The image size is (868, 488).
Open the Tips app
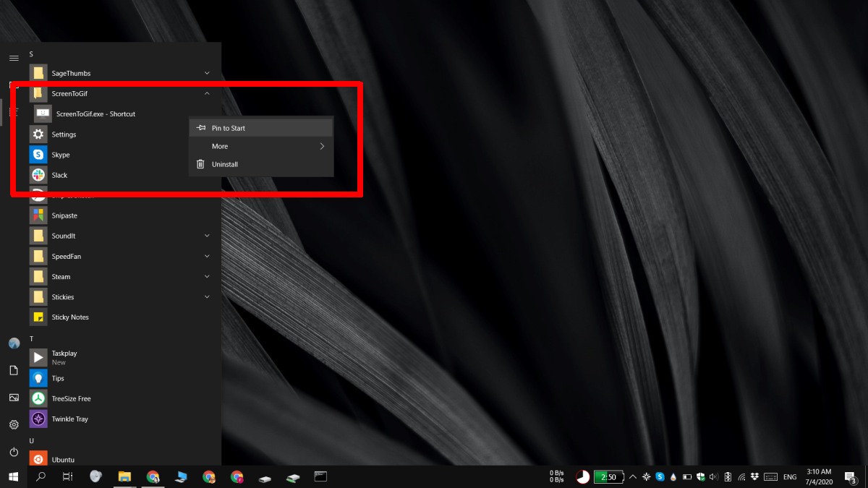pyautogui.click(x=123, y=378)
